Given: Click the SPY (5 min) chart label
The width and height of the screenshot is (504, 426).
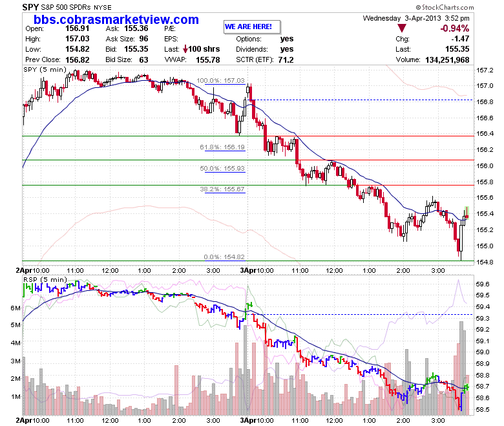Looking at the screenshot, I should 45,69.
